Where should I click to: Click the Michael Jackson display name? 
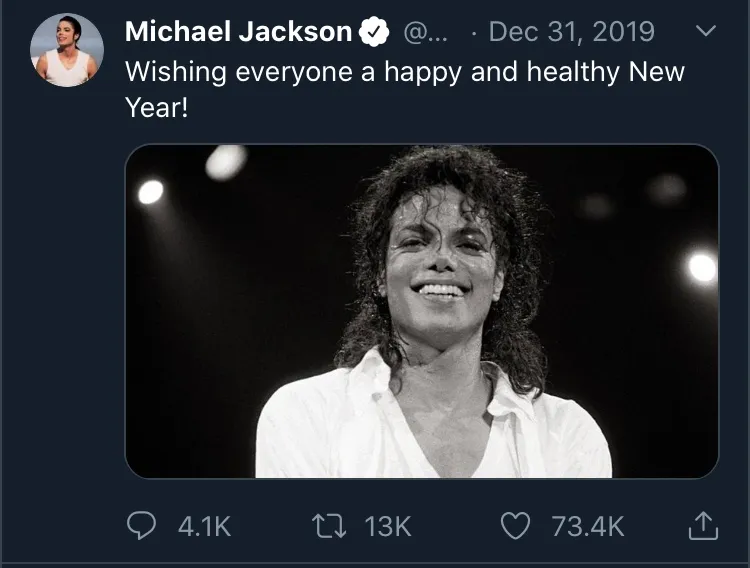238,33
